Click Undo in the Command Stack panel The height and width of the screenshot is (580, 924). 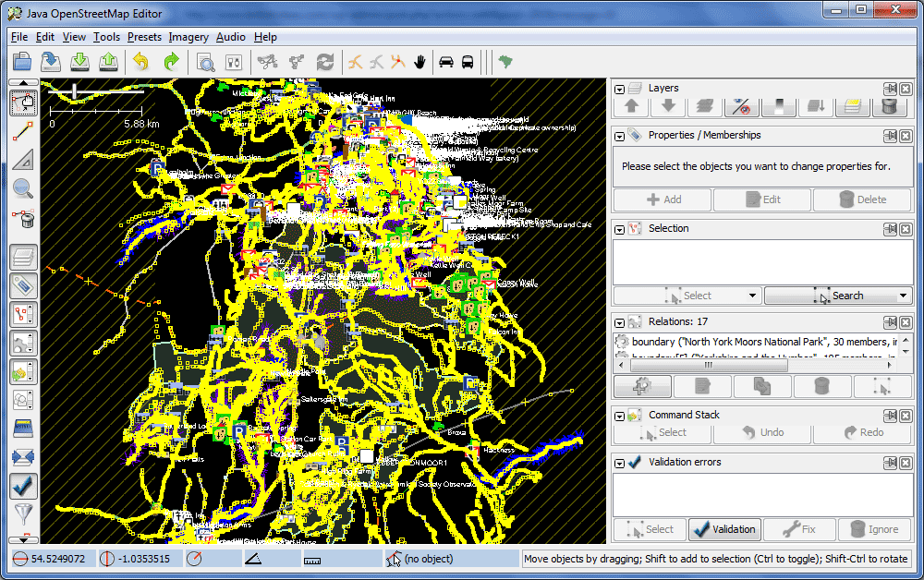762,433
